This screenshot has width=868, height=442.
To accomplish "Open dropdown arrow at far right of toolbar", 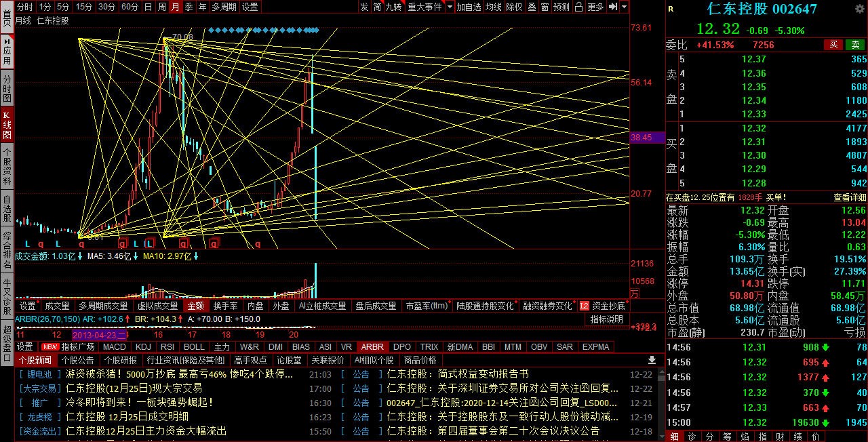I will tap(624, 7).
